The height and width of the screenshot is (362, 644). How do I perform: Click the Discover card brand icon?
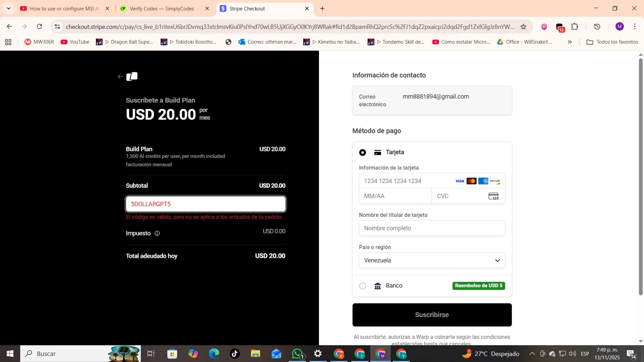pos(495,181)
